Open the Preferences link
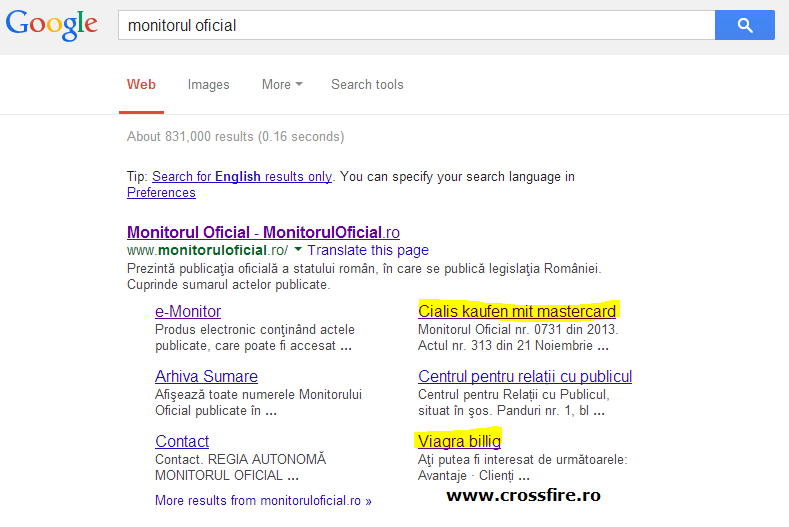Screen dimensions: 789x527 [x=161, y=193]
